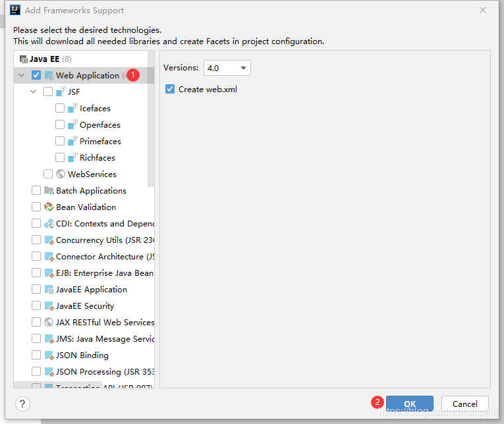Enable the Primefaces checkbox
Image resolution: width=504 pixels, height=424 pixels.
[60, 141]
